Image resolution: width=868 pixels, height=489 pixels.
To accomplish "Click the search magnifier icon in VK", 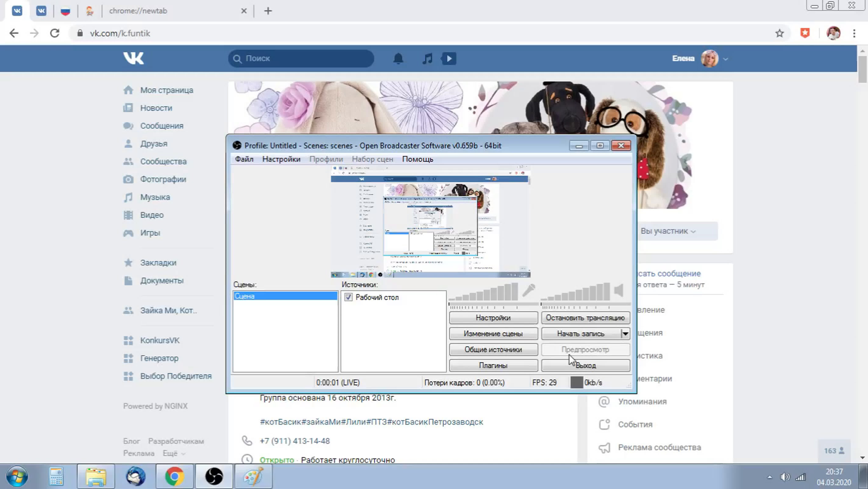I will pos(237,59).
